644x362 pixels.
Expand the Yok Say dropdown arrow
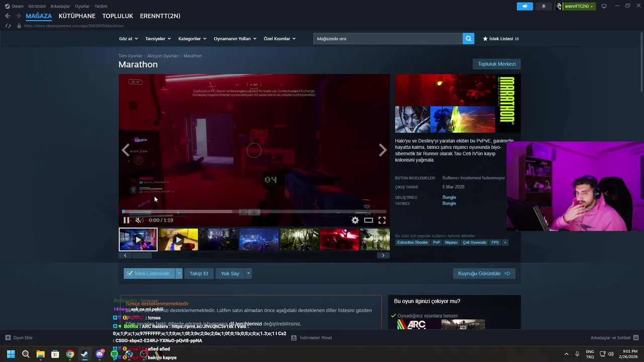(x=248, y=274)
